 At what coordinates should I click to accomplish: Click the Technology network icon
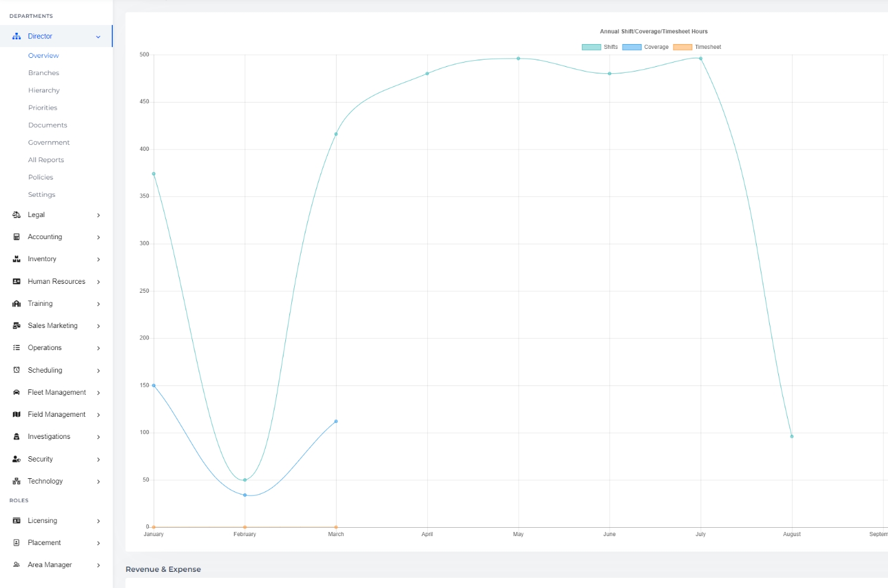(x=17, y=481)
